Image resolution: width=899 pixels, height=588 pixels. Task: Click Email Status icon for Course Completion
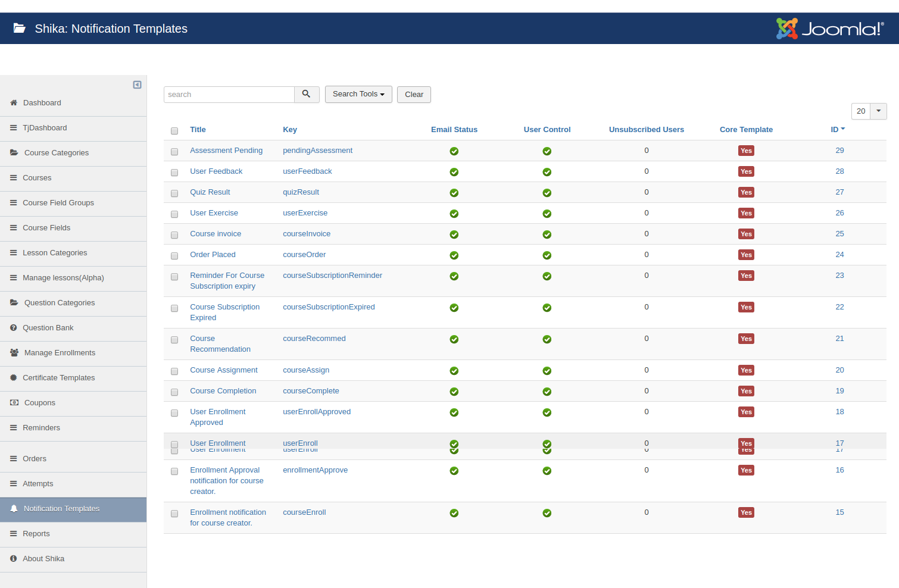pos(454,392)
